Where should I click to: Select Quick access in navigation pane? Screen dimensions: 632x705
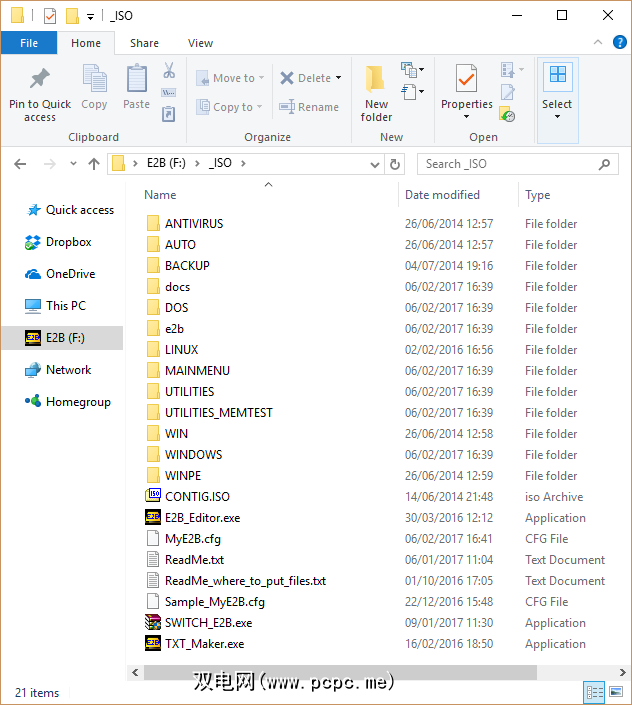click(x=71, y=210)
